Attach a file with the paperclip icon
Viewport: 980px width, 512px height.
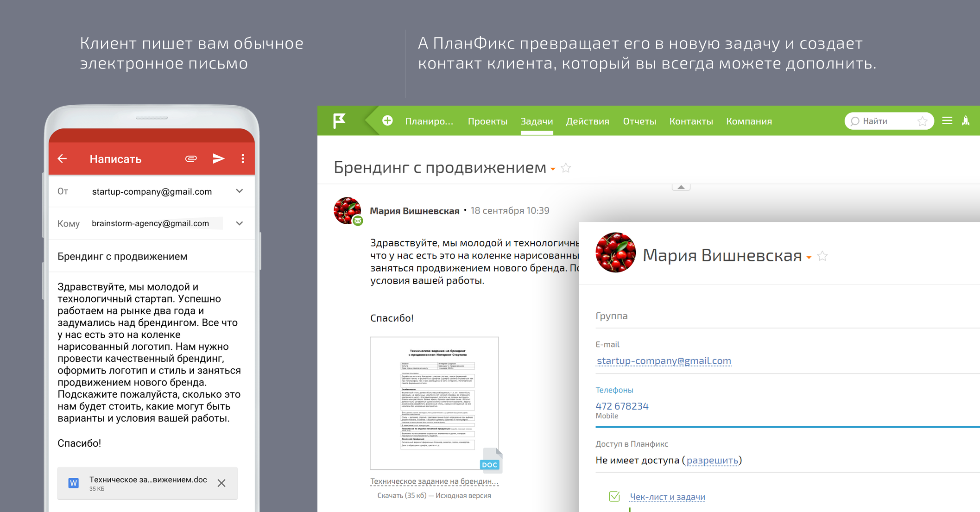[191, 159]
